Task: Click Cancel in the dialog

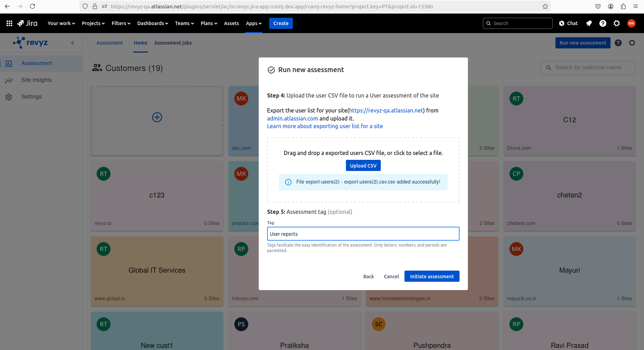Action: click(391, 277)
